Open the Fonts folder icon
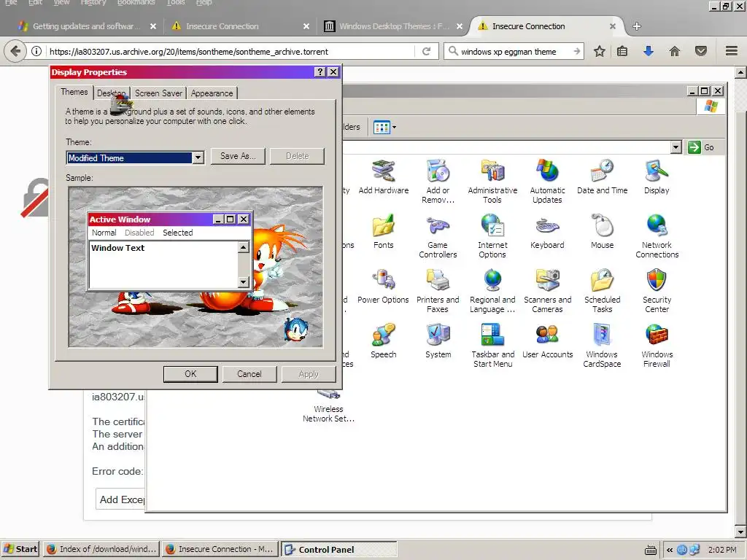This screenshot has height=560, width=747. [x=384, y=232]
